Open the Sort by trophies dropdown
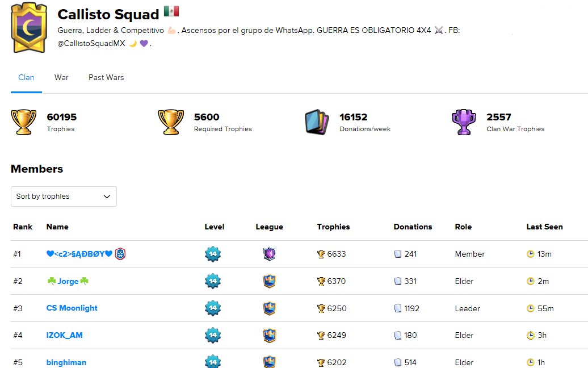This screenshot has width=588, height=368. (x=64, y=196)
